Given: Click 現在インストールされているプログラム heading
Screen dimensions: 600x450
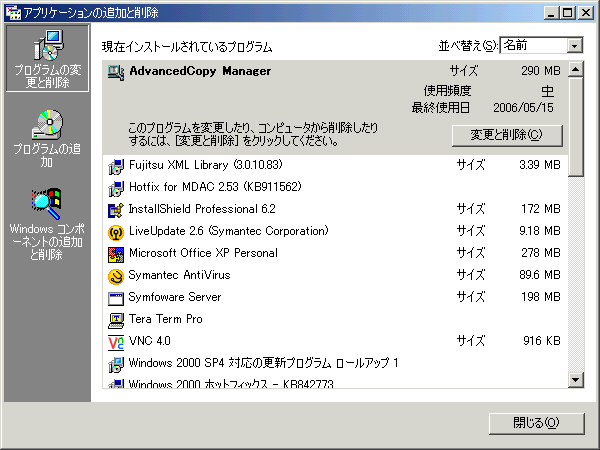Looking at the screenshot, I should [x=187, y=47].
